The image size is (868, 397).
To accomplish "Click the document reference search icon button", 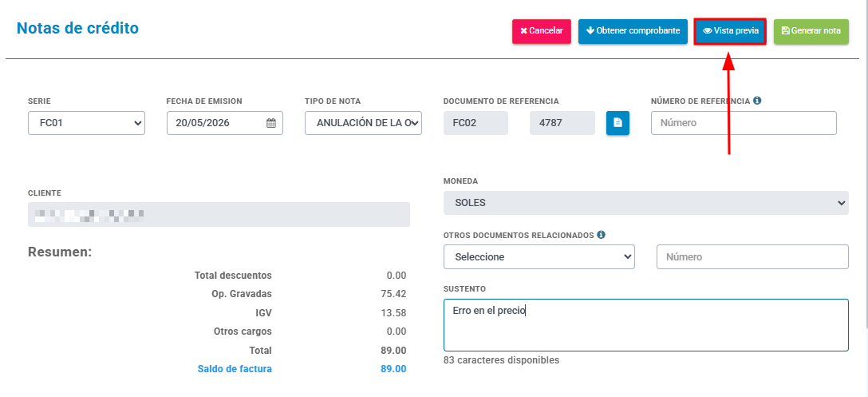I will (x=617, y=123).
